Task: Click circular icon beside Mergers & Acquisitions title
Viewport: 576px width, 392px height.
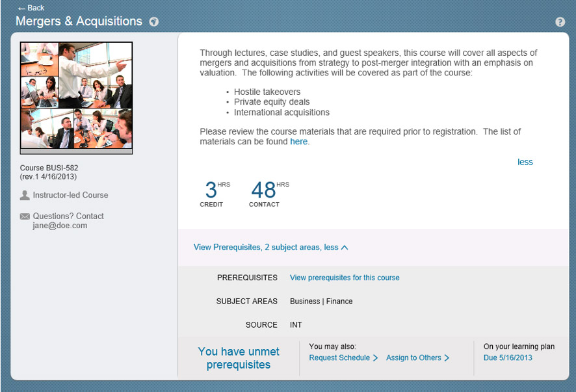Action: tap(154, 21)
